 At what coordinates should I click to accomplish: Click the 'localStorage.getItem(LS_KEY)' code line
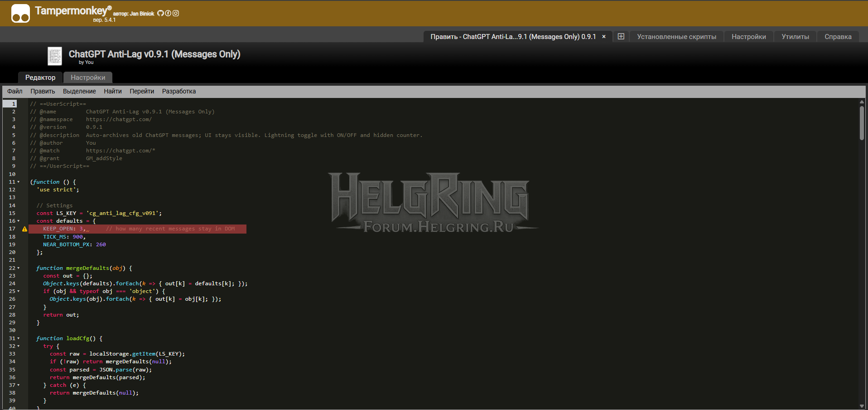(x=117, y=354)
